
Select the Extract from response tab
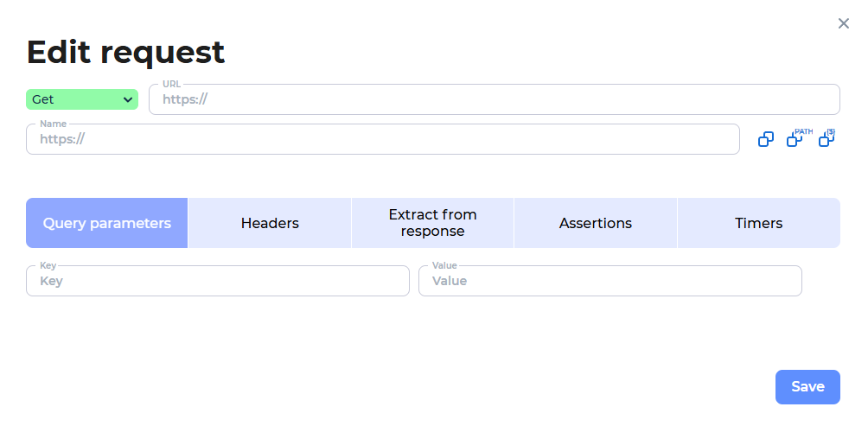pos(432,223)
